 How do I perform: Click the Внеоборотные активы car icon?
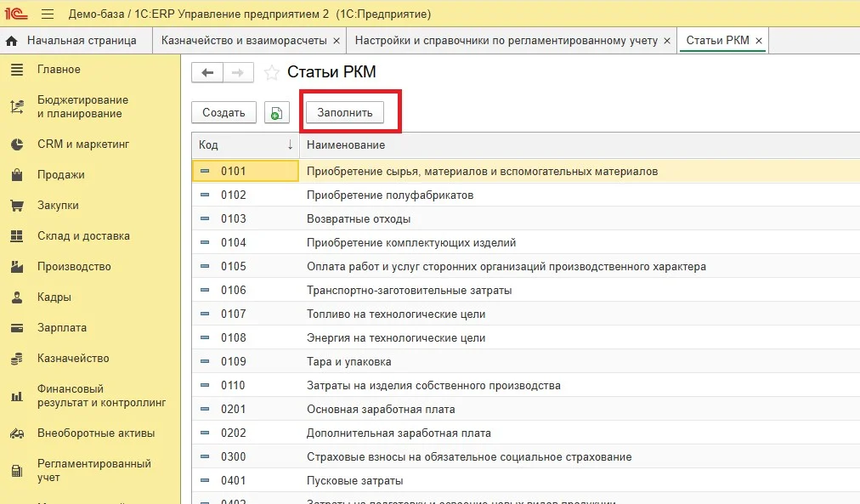[17, 433]
